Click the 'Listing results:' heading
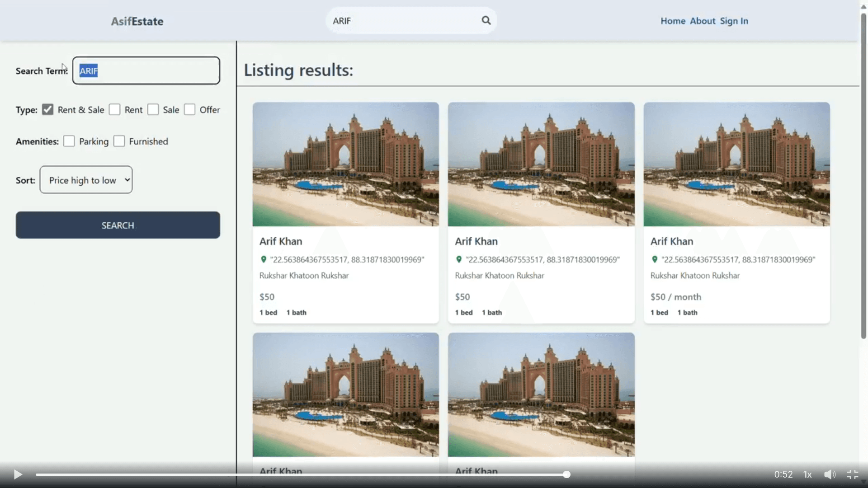 point(298,70)
